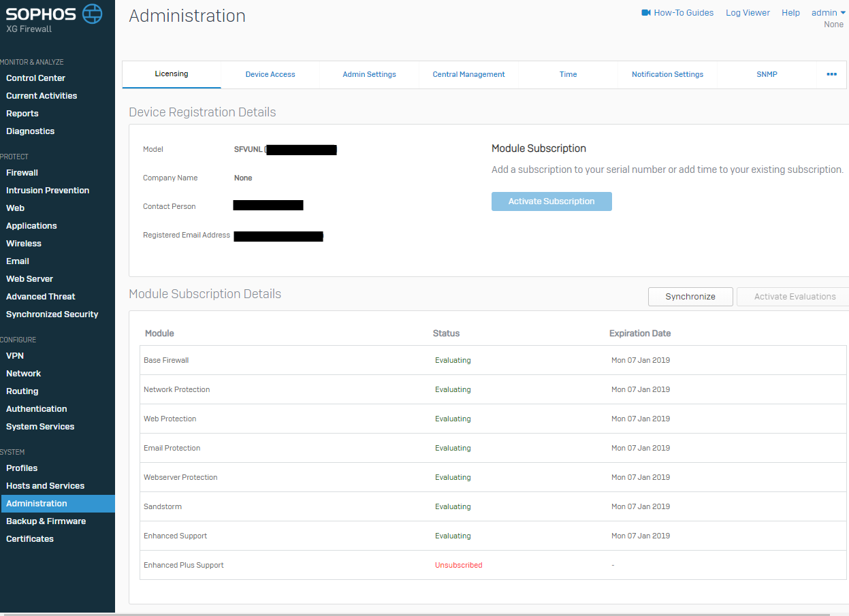The width and height of the screenshot is (849, 616).
Task: Open the more tabs ellipsis menu
Action: [x=831, y=74]
